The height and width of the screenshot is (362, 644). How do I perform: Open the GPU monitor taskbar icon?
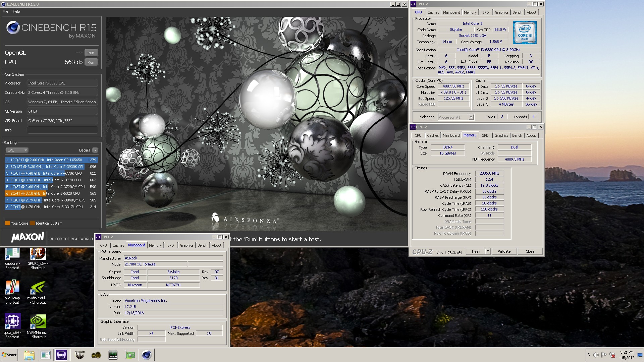tap(113, 355)
